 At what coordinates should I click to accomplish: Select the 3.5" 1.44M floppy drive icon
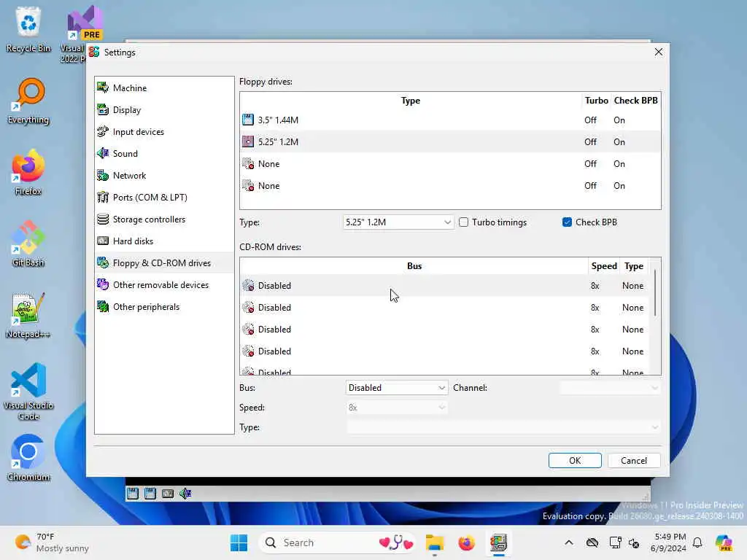click(x=248, y=120)
